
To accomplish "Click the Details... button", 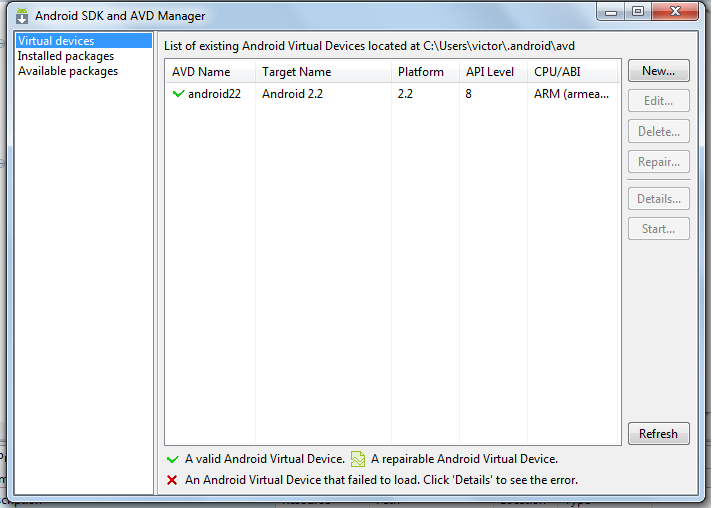I will click(x=659, y=199).
